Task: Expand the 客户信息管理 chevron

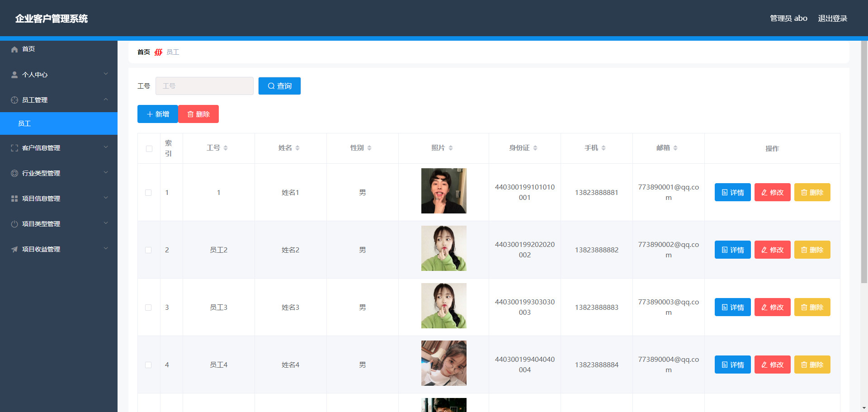Action: (x=106, y=147)
